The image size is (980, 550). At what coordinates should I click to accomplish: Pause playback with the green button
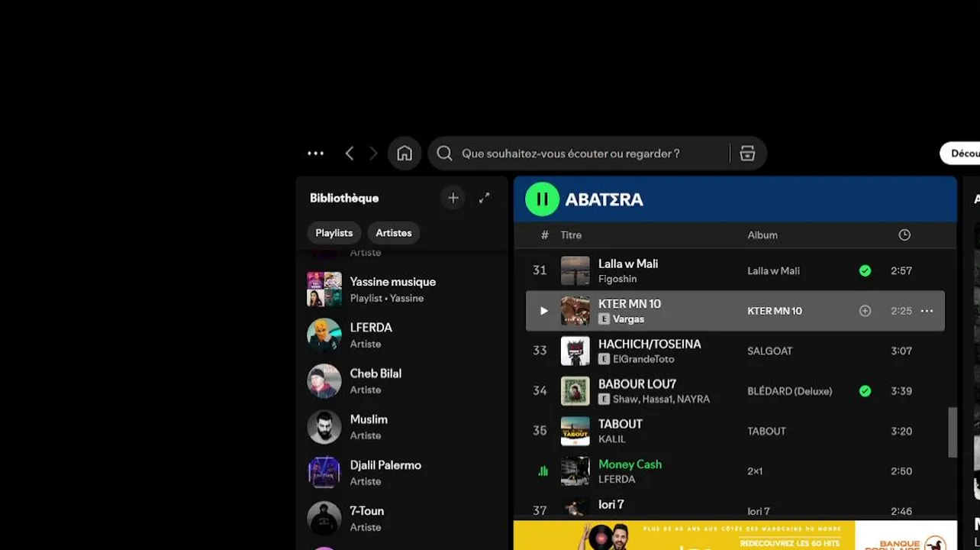click(x=542, y=199)
